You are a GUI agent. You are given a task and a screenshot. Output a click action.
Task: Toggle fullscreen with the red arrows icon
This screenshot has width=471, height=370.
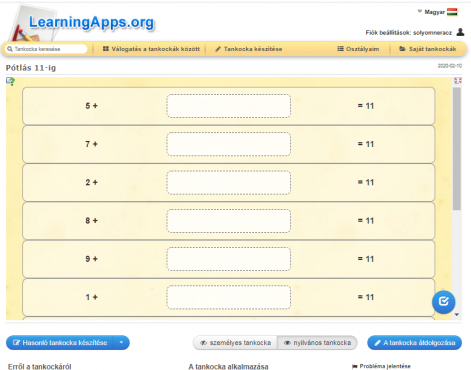pos(458,81)
